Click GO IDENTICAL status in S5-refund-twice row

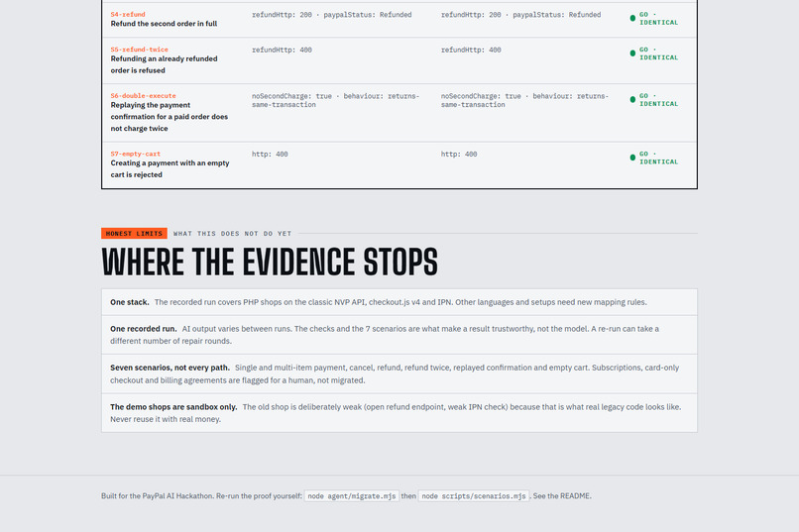coord(654,53)
